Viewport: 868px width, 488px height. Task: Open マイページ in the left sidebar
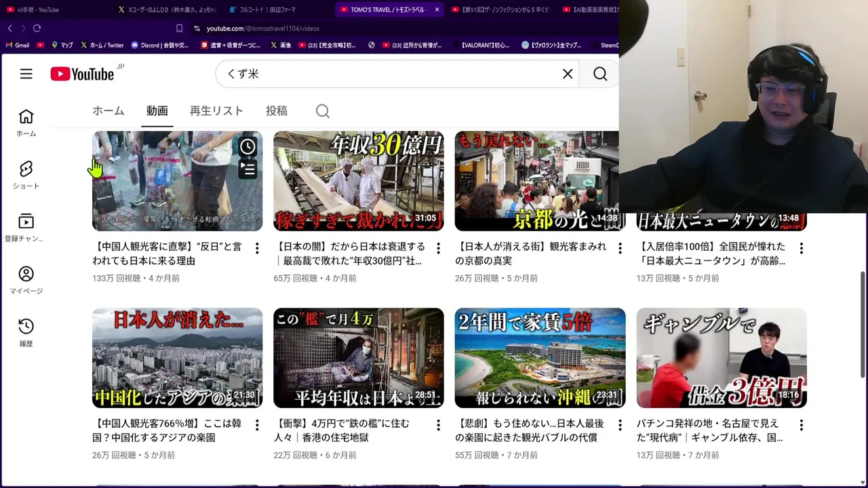click(26, 280)
